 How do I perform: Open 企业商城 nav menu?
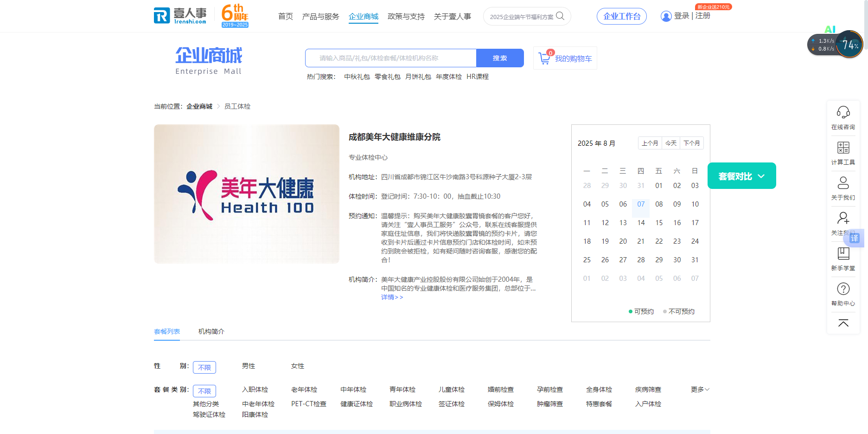click(364, 16)
